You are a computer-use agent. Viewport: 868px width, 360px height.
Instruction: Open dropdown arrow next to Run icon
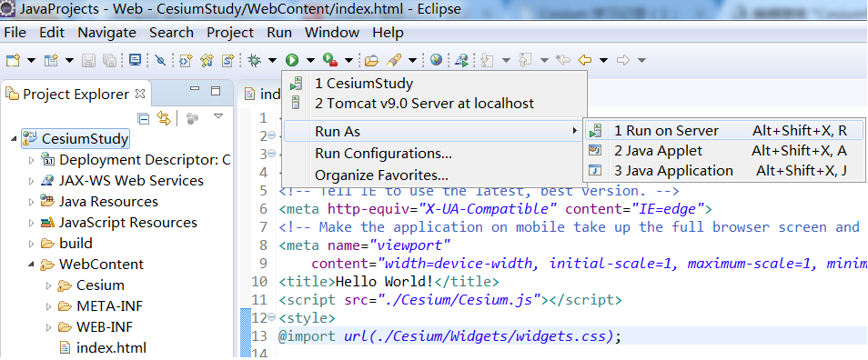310,60
